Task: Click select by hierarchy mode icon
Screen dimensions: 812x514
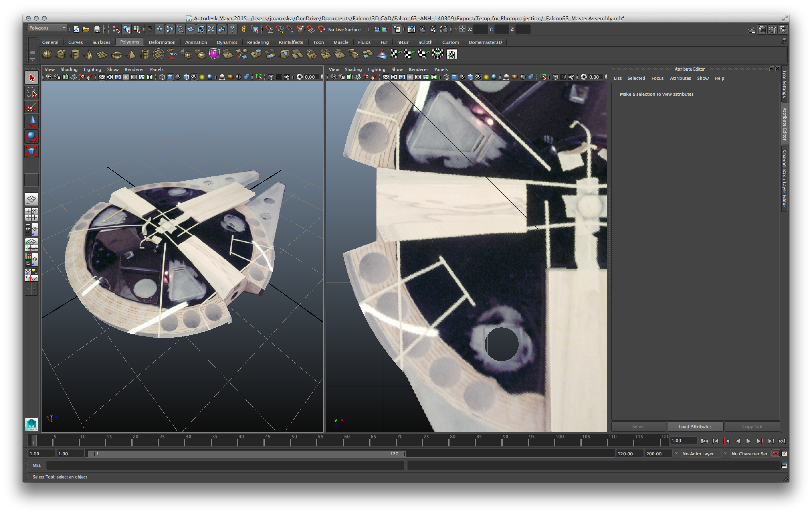Action: (116, 29)
